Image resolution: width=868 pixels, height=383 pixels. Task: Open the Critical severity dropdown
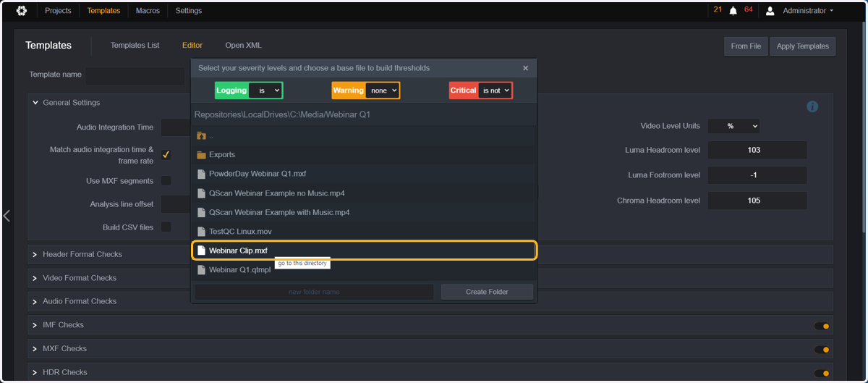coord(495,91)
